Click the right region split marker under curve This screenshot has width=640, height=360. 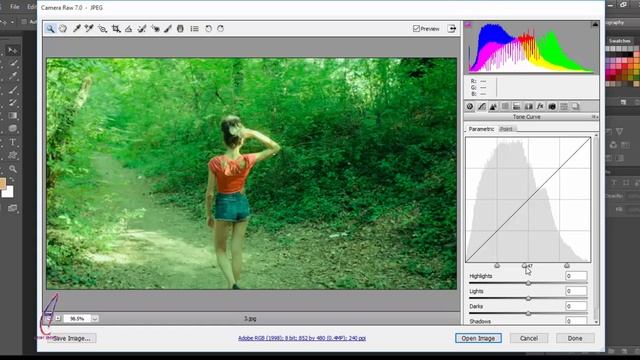pos(567,266)
